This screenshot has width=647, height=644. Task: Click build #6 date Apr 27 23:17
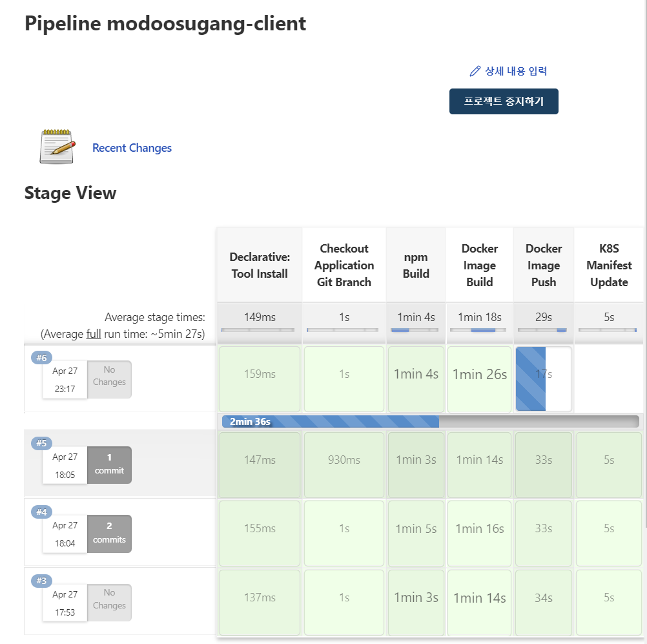tap(65, 380)
